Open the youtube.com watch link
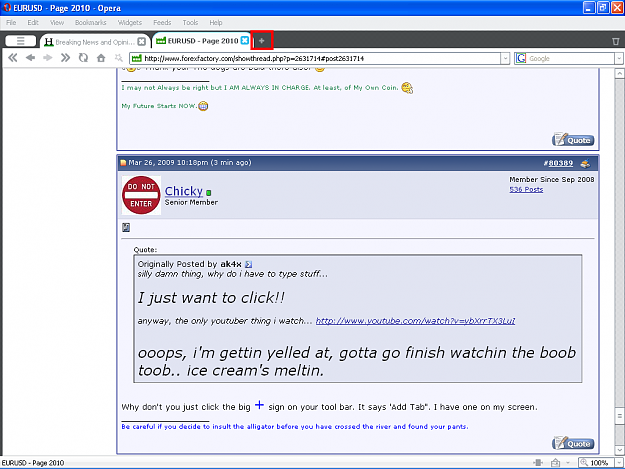This screenshot has height=469, width=625. point(415,321)
